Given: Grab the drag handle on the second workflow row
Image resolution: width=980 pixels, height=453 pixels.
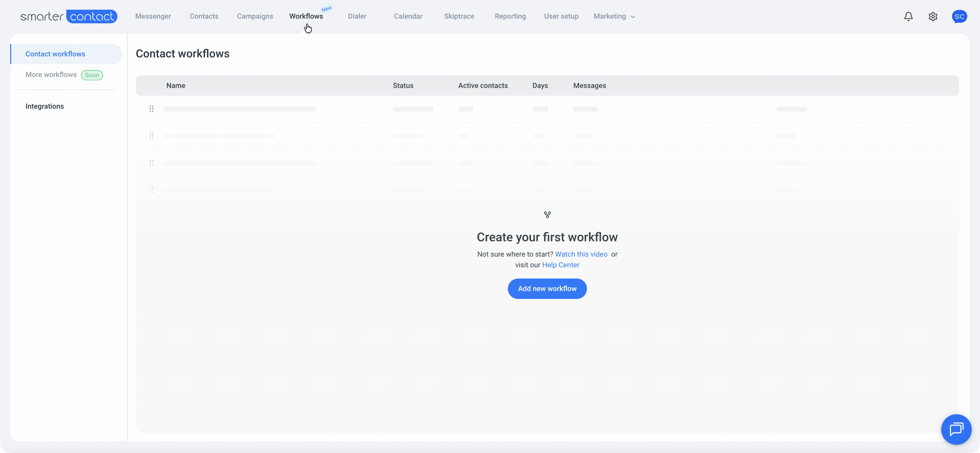Looking at the screenshot, I should tap(152, 136).
